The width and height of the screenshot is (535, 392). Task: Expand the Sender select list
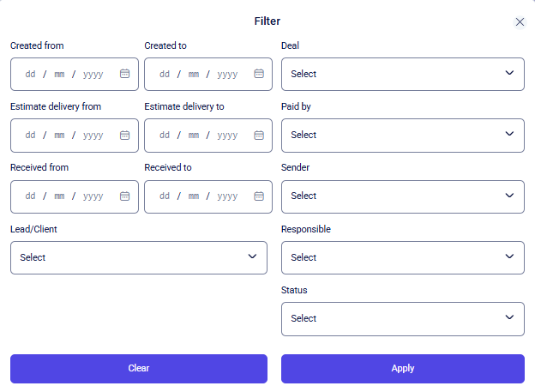pyautogui.click(x=402, y=196)
